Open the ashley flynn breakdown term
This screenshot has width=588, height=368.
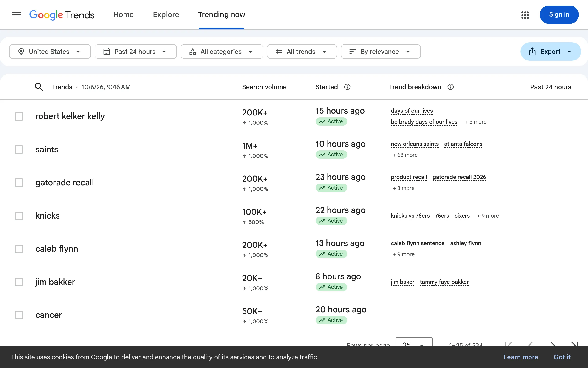pos(466,243)
